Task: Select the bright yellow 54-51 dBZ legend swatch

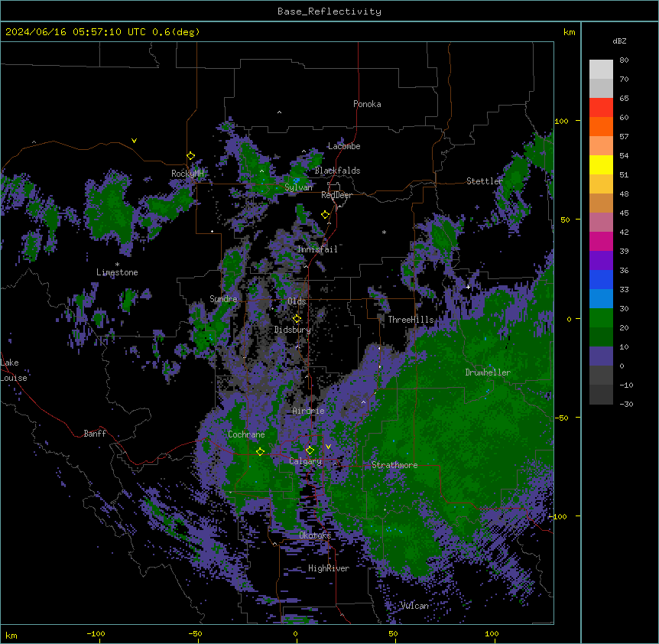Action: pos(601,164)
